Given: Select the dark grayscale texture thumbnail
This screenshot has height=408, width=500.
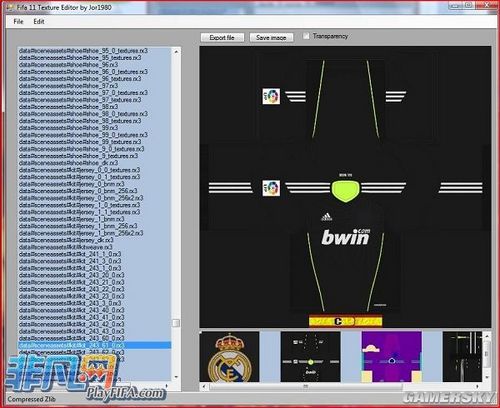Looking at the screenshot, I should [462, 357].
